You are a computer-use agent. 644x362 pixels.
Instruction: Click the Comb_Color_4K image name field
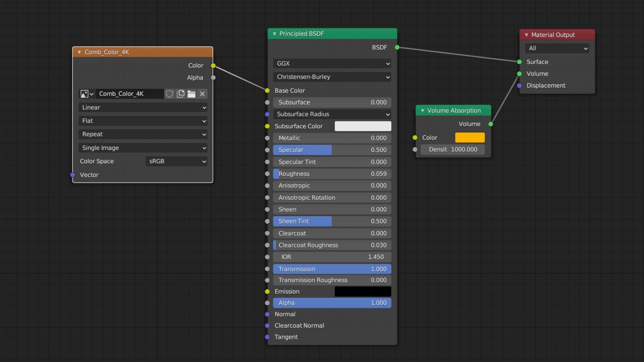pos(129,94)
